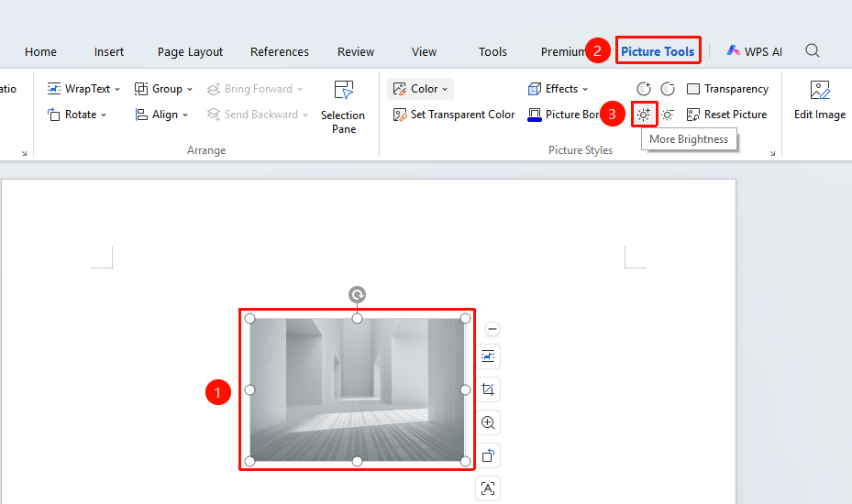The image size is (852, 504).
Task: Open the Rotate dropdown menu
Action: tap(77, 115)
